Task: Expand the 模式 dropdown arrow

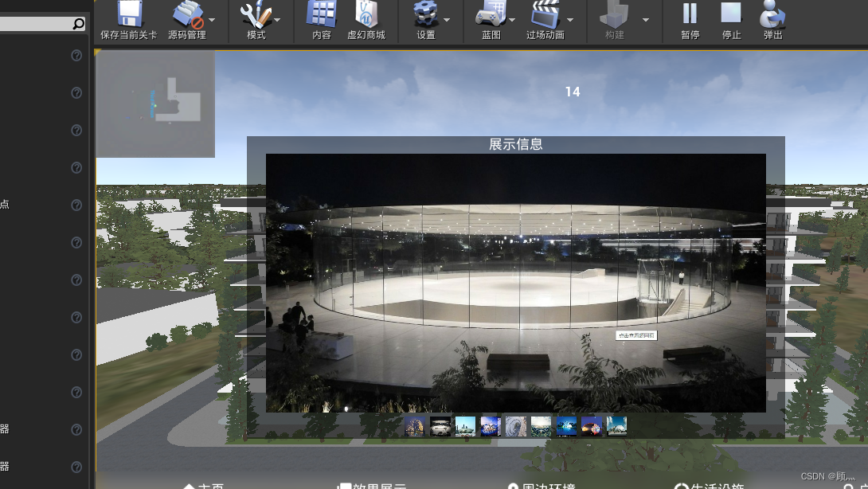Action: 277,20
